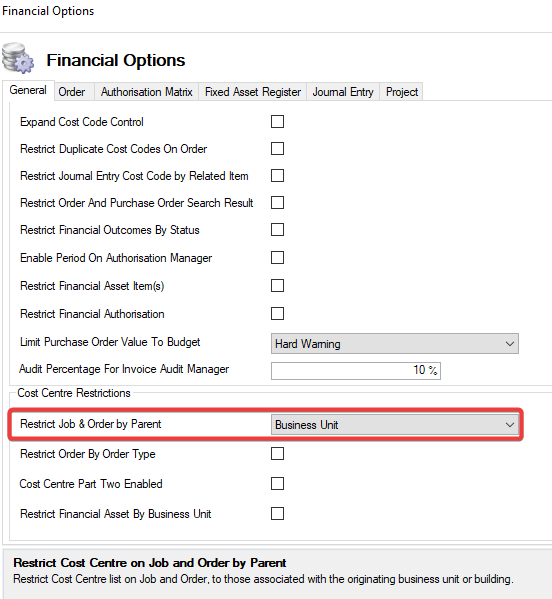Open Limit Purchase Order Value To Budget dropdown

click(395, 343)
